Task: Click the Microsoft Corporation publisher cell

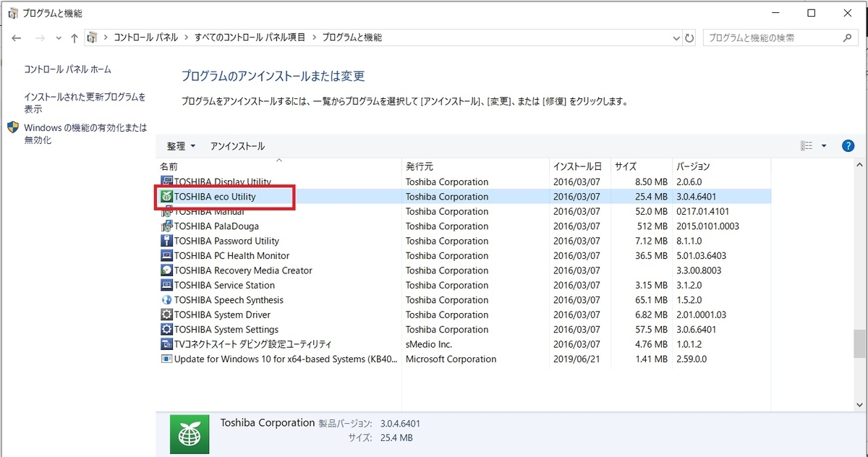Action: pos(451,359)
